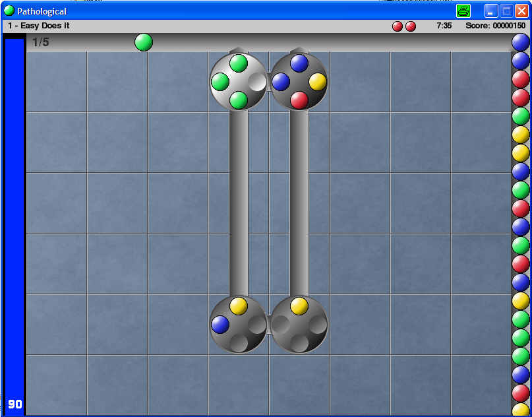Select bottom-slot green marble in the white wheel
Image resolution: width=532 pixels, height=417 pixels.
pyautogui.click(x=239, y=100)
